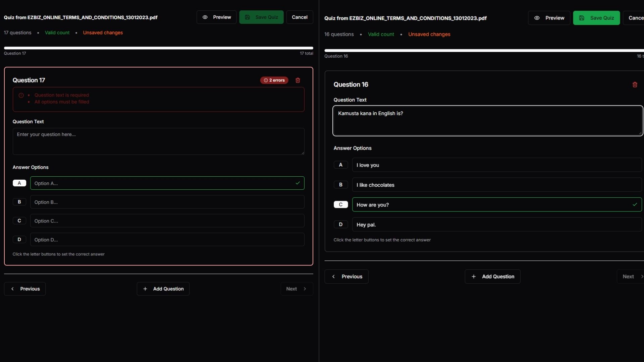Delete Question 17 using its trash icon
This screenshot has width=644, height=362.
click(298, 80)
